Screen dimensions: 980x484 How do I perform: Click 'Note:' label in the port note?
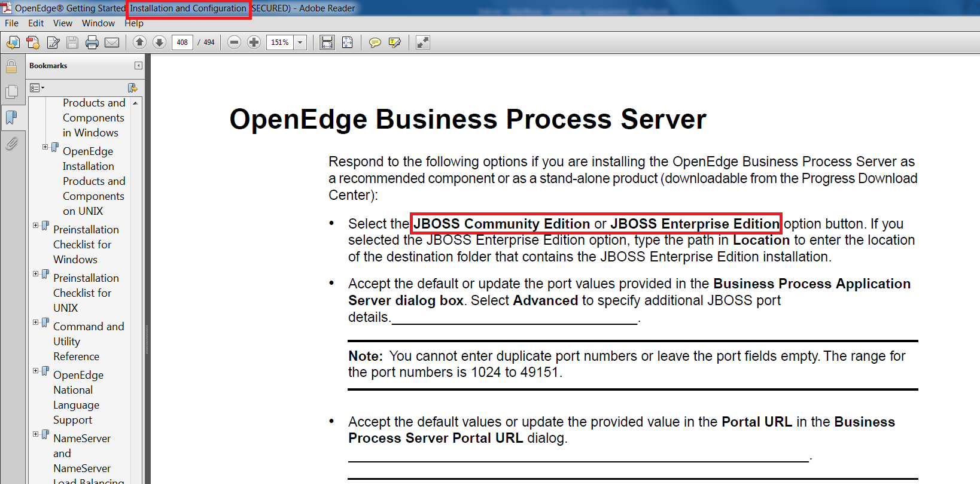366,356
